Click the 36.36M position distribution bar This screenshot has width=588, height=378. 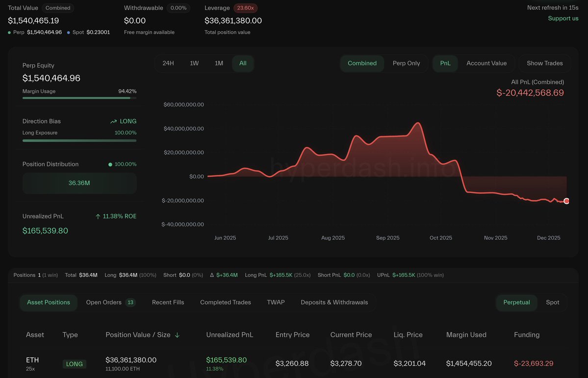[79, 183]
